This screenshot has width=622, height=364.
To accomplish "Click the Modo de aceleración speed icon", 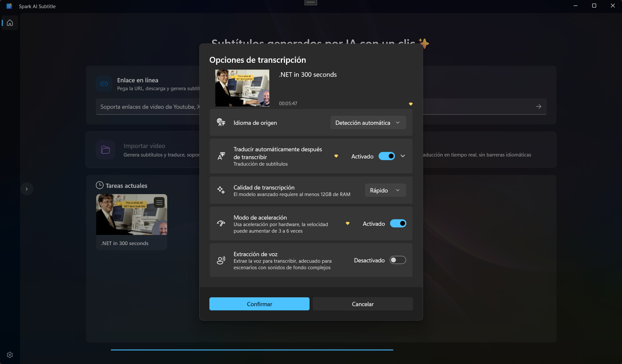I will click(x=221, y=223).
